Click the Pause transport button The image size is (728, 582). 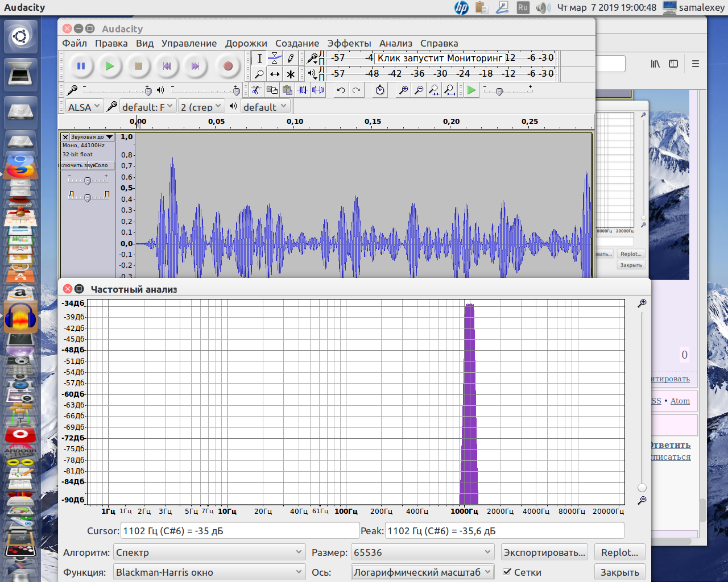point(81,66)
